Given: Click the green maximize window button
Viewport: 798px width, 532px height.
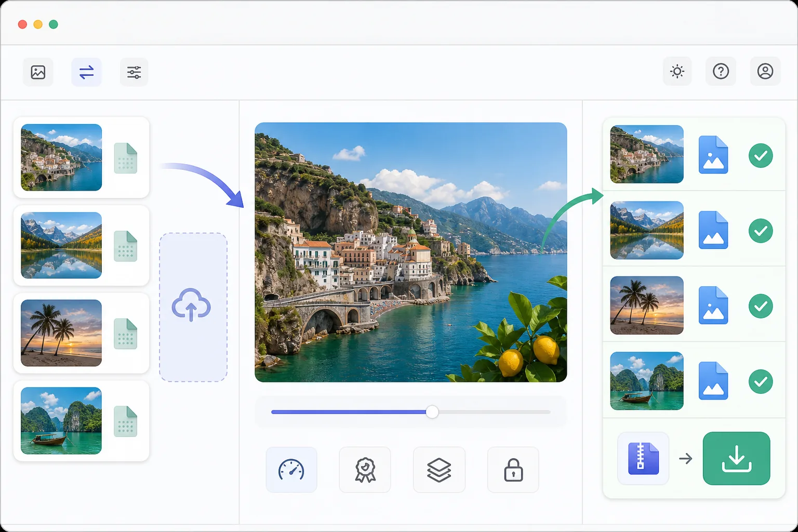Looking at the screenshot, I should pyautogui.click(x=54, y=24).
